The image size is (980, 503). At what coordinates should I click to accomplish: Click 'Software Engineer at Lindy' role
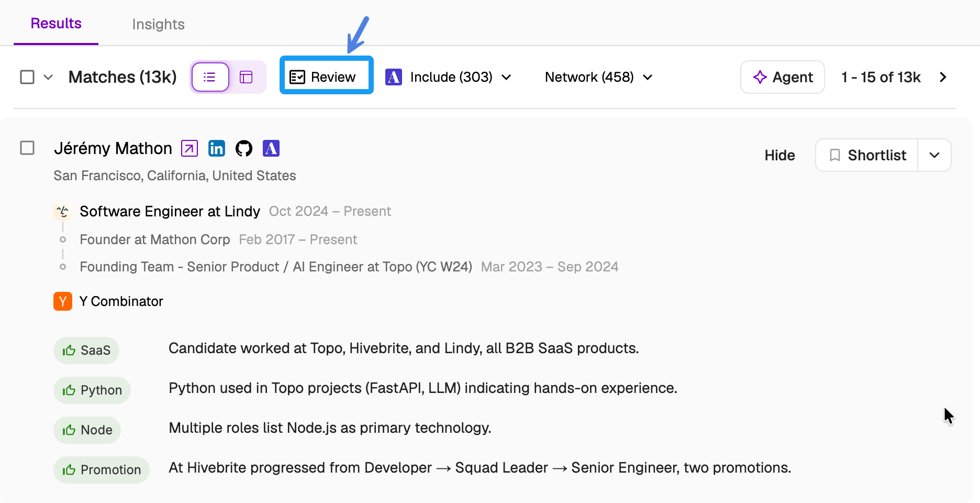pos(170,211)
